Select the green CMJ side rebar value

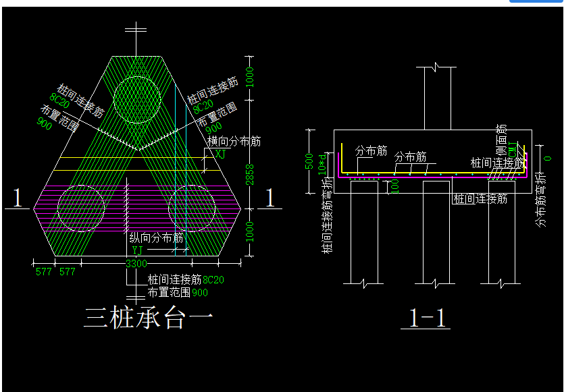(512, 150)
